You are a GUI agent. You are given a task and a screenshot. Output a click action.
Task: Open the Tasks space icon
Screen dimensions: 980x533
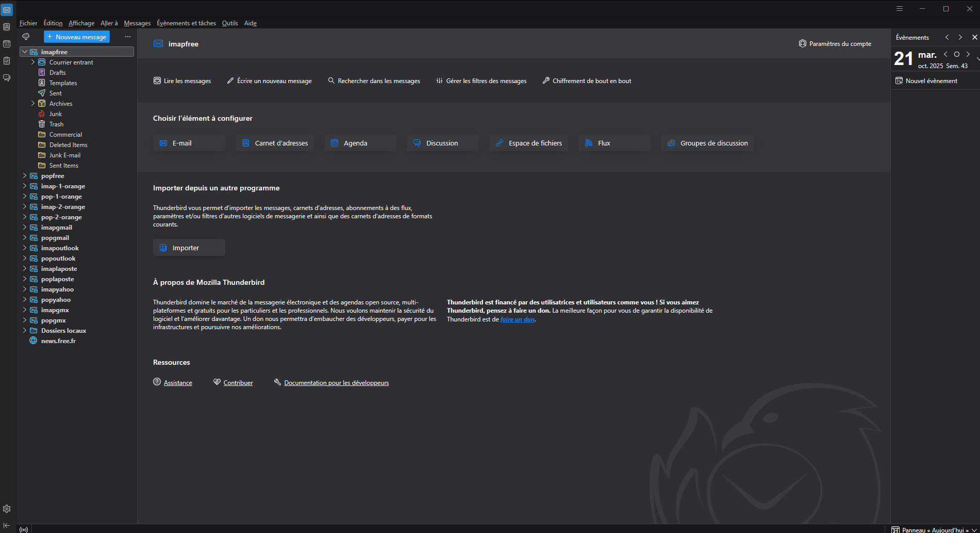[x=7, y=61]
